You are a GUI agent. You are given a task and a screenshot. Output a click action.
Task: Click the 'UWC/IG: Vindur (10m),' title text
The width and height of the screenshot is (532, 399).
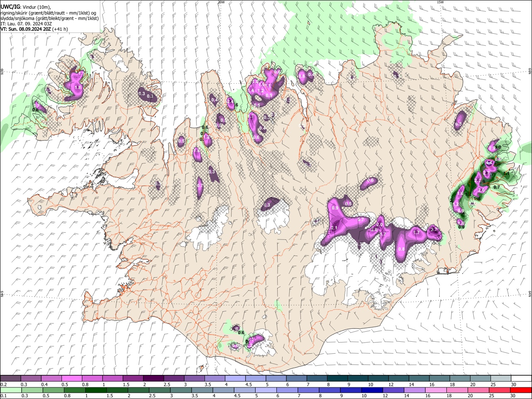point(26,7)
